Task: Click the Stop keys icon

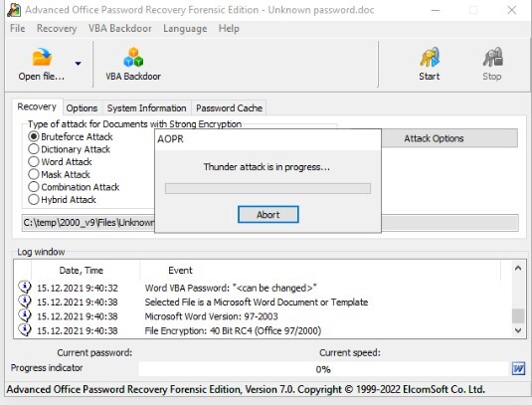Action: click(x=492, y=57)
